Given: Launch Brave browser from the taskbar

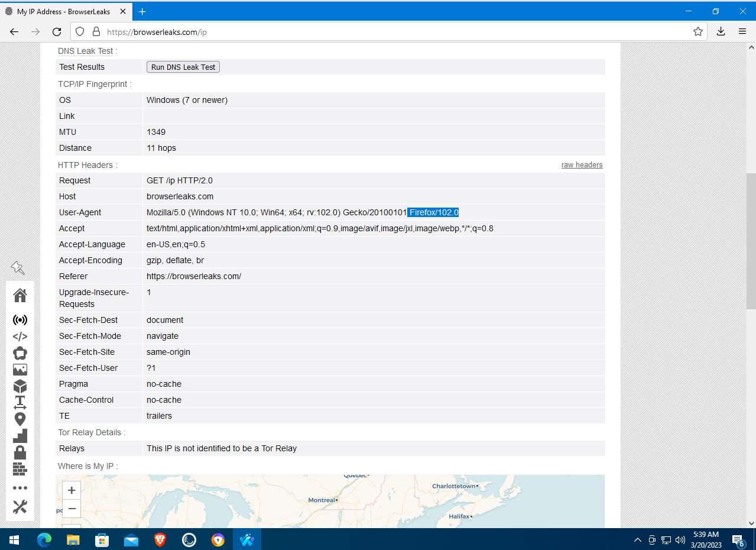Looking at the screenshot, I should (x=160, y=539).
